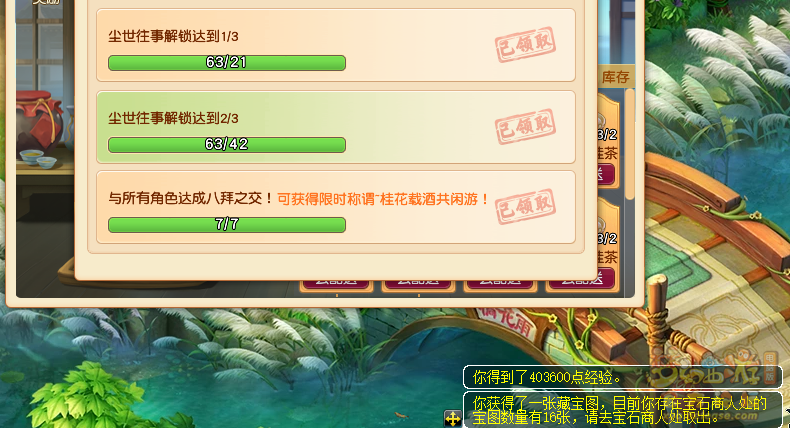Image resolution: width=790 pixels, height=428 pixels.
Task: Click the 已领取 stamp for 解锁达到1/3
Action: [x=525, y=45]
